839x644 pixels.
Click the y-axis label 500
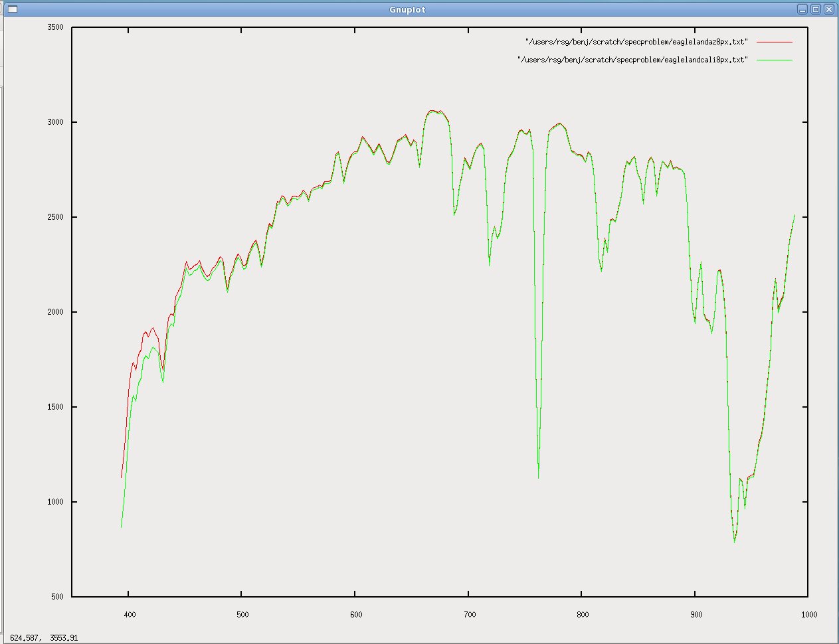58,596
